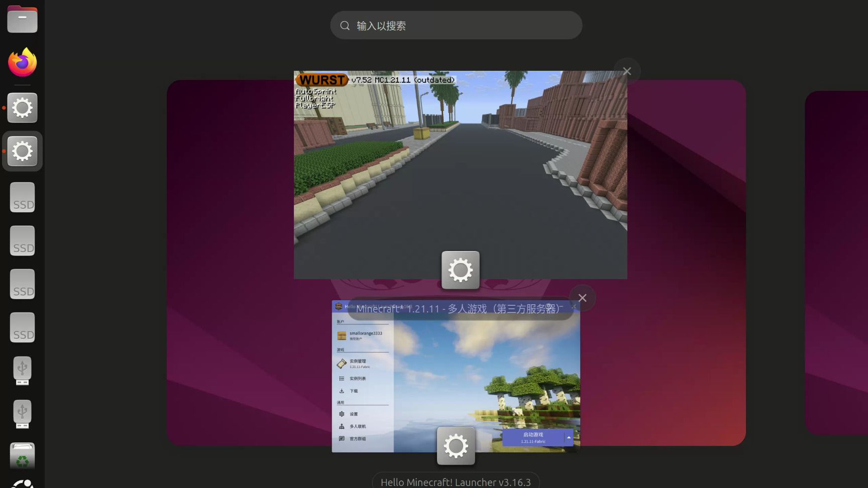Viewport: 868px width, 488px height.
Task: Select the Minecraft game window thumbnail
Action: [461, 175]
